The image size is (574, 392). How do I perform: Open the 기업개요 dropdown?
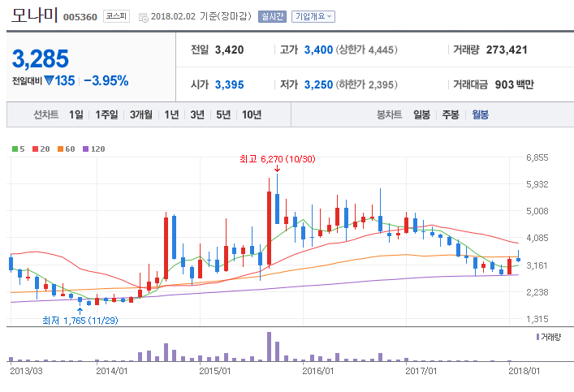tap(313, 16)
